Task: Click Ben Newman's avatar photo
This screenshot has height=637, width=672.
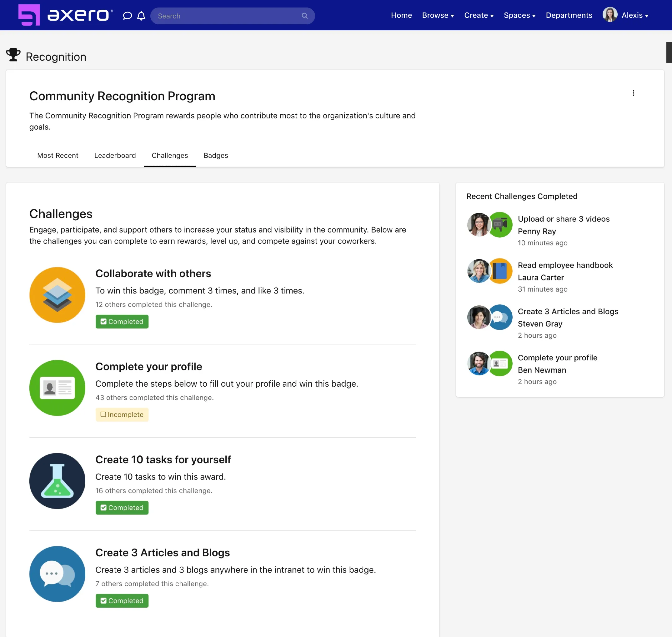Action: pos(479,363)
